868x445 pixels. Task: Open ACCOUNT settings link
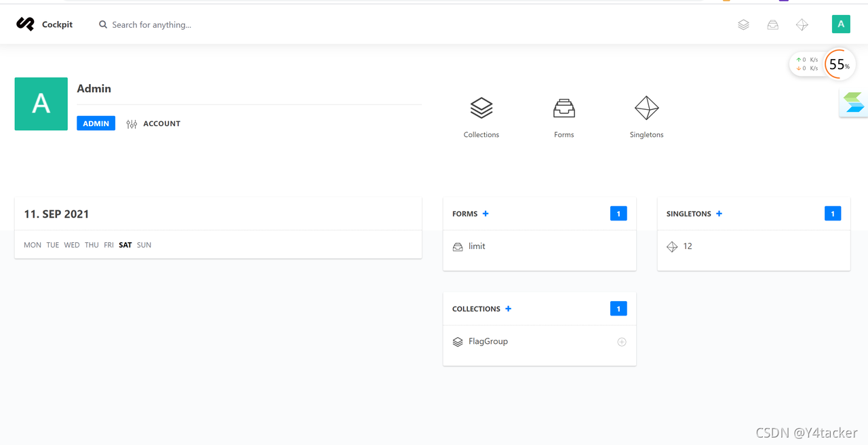(x=161, y=123)
